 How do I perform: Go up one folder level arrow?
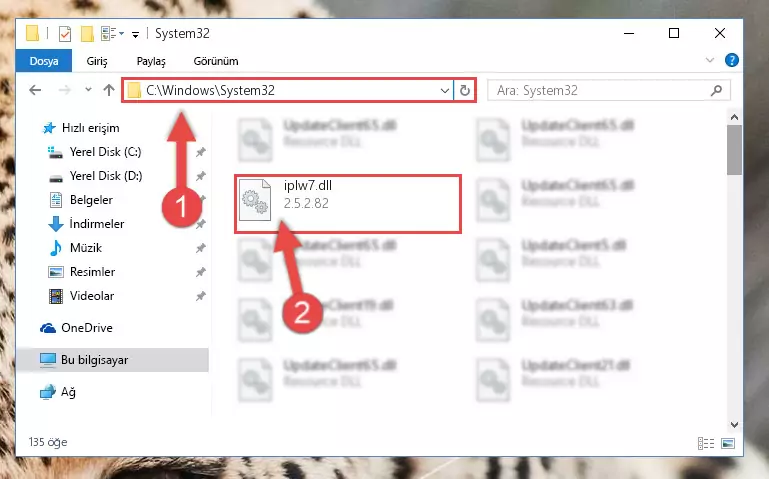(x=109, y=90)
